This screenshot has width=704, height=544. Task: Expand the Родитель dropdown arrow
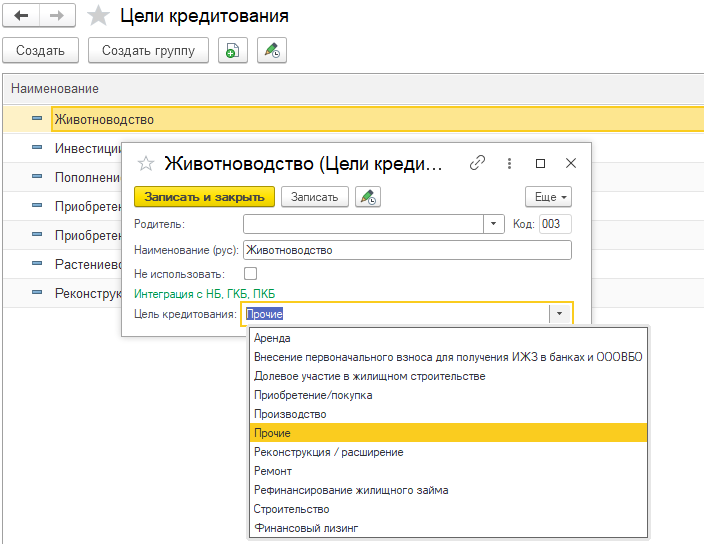tap(493, 224)
